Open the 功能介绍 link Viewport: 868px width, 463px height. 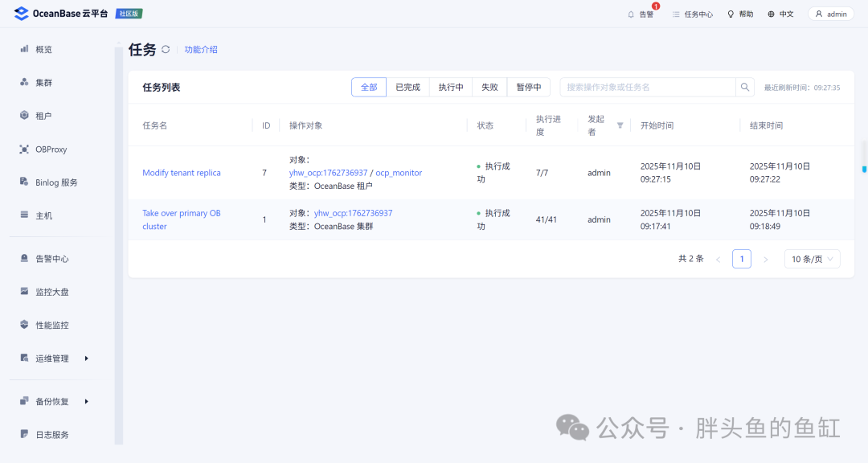(x=201, y=49)
